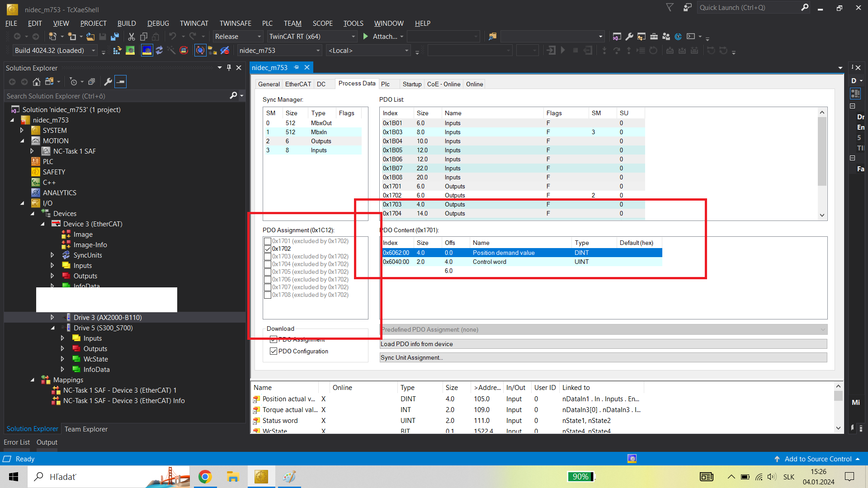This screenshot has height=488, width=868.
Task: Open the SCOPE menu
Action: (x=322, y=23)
